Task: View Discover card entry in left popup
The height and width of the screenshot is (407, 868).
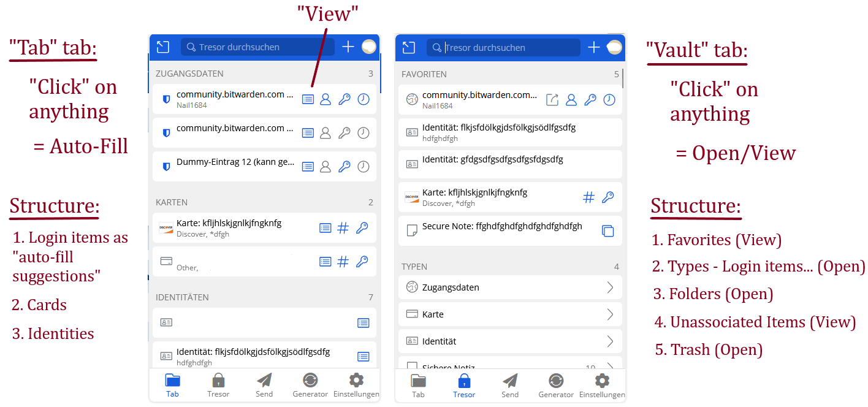Action: point(325,228)
